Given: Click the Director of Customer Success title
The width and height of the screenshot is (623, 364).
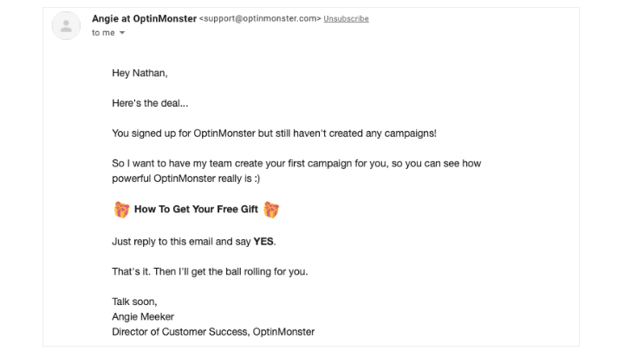Looking at the screenshot, I should [213, 331].
